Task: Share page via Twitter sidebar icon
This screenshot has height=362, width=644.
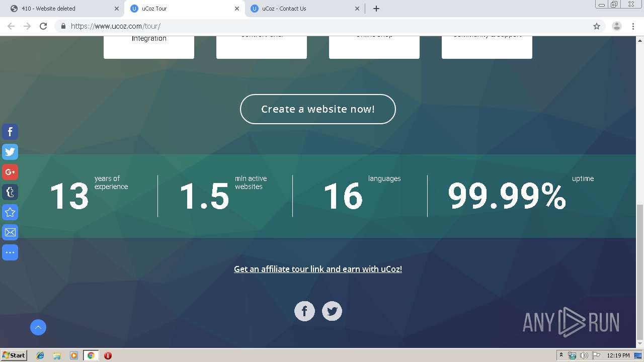Action: click(x=10, y=152)
